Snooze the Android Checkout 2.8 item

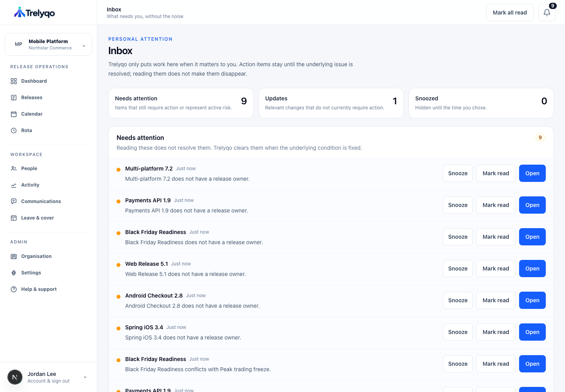tap(458, 300)
